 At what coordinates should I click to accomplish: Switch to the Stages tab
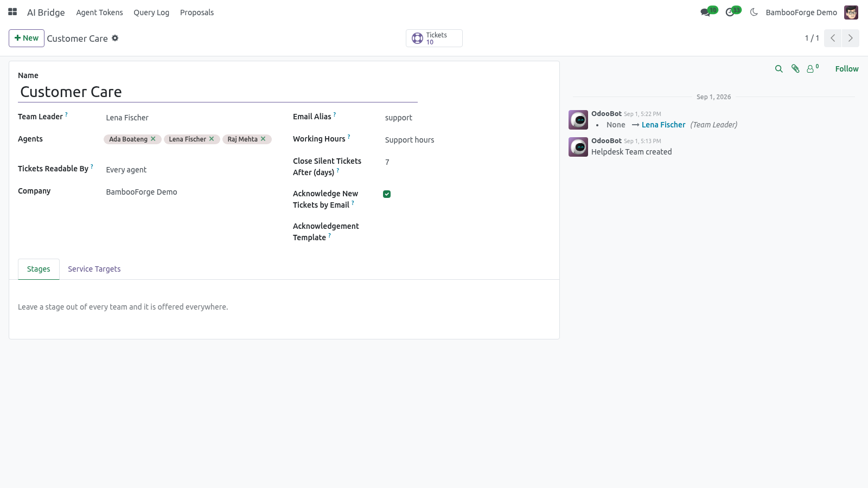point(39,269)
